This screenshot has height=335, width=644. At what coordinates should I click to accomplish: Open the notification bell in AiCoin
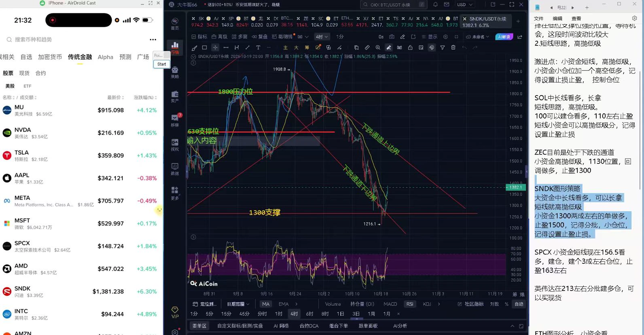pyautogui.click(x=435, y=4)
